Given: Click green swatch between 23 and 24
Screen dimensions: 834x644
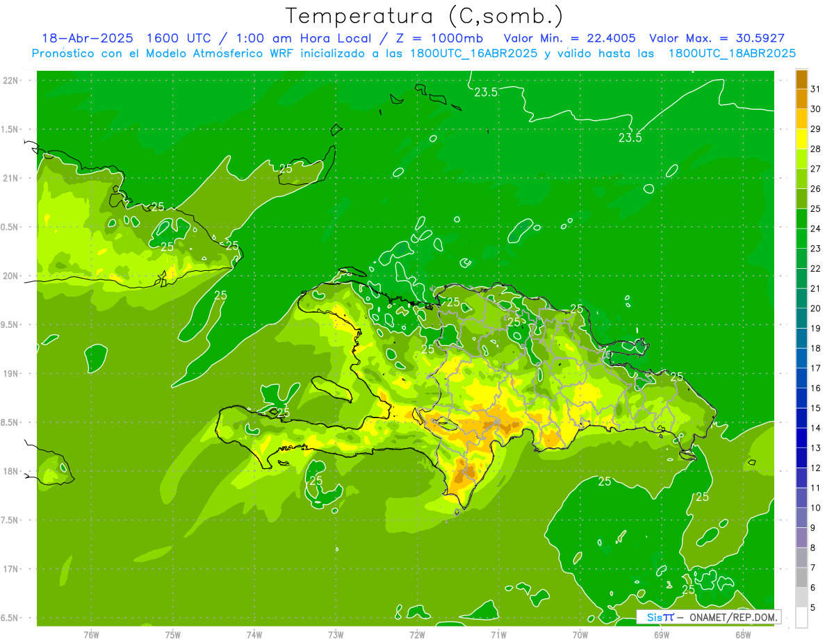Looking at the screenshot, I should tap(801, 238).
